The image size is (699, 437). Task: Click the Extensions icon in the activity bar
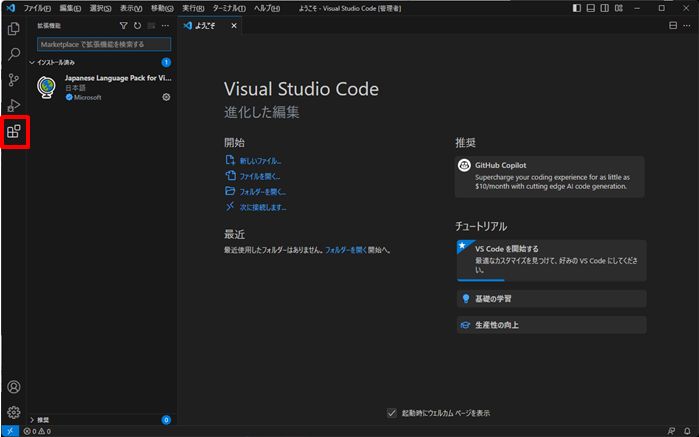pos(14,132)
